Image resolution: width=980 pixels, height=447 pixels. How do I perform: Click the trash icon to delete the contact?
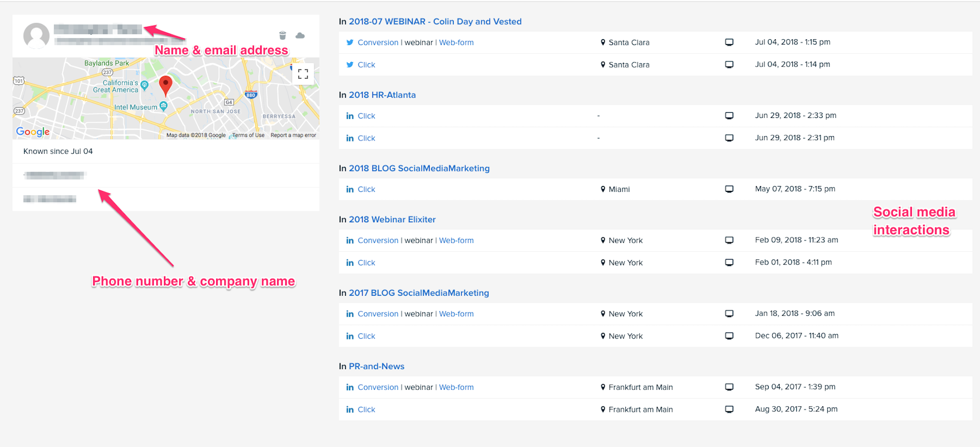(282, 35)
